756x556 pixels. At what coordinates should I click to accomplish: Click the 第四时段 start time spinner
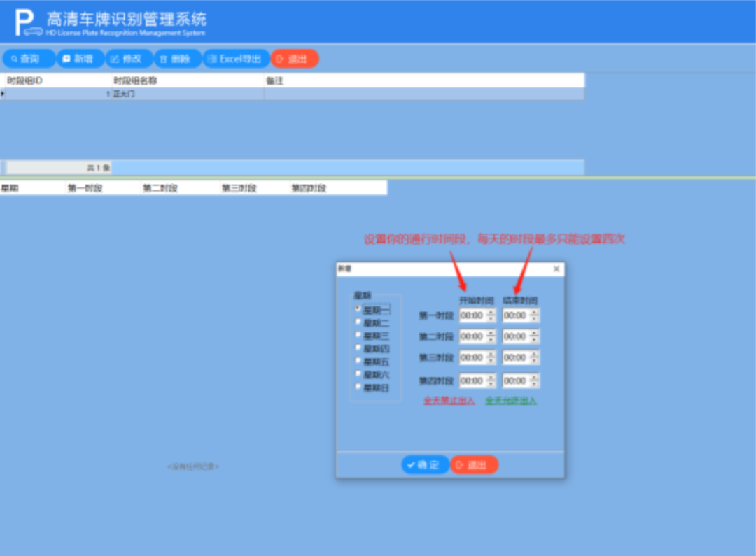point(491,380)
